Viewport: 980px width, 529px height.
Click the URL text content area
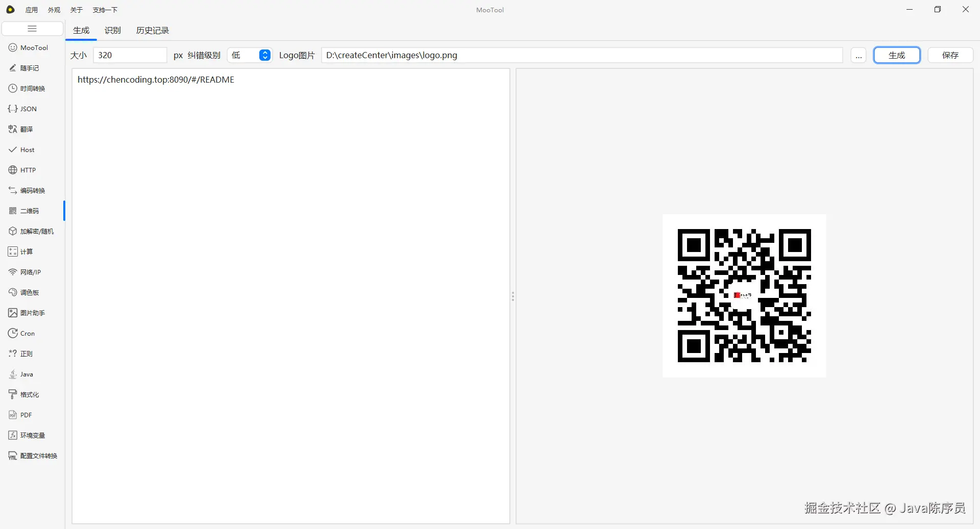291,296
